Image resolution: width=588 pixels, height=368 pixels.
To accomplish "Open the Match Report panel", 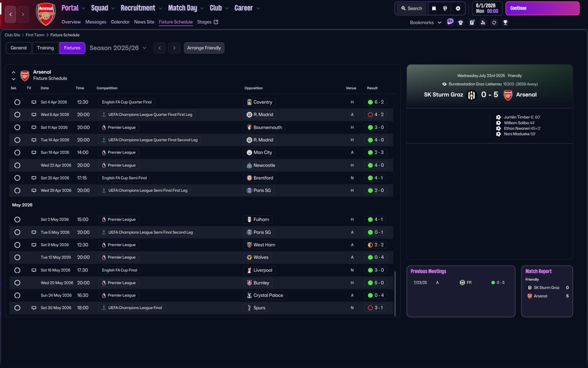I will point(547,291).
